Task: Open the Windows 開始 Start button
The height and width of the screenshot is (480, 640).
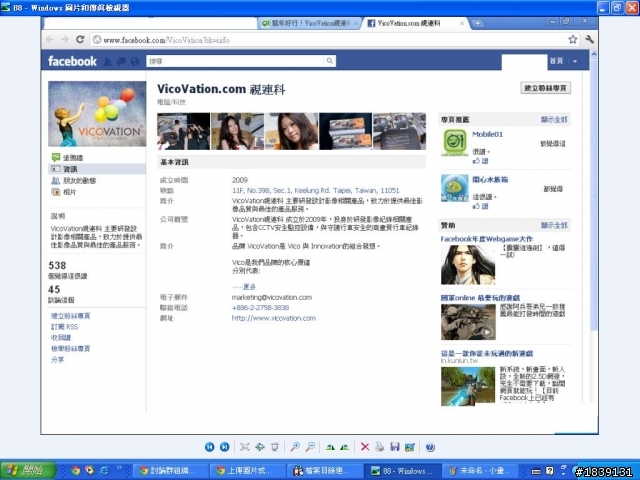Action: (28, 471)
